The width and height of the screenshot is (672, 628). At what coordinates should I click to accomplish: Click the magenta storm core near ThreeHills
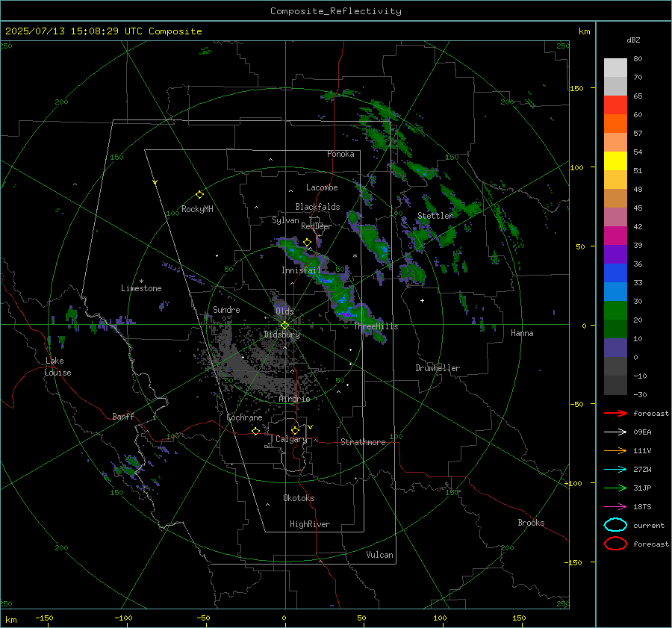pyautogui.click(x=346, y=314)
